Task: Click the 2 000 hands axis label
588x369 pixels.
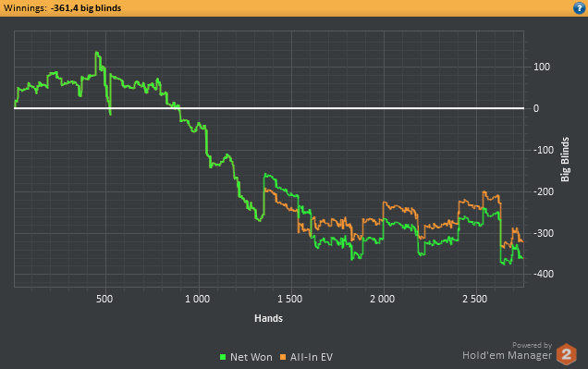Action: 382,299
